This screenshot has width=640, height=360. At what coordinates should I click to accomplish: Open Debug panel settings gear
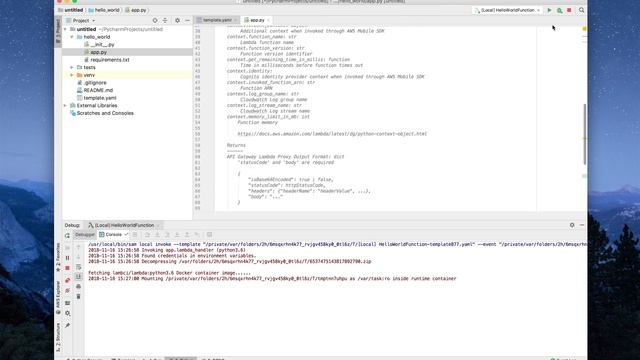(x=572, y=225)
